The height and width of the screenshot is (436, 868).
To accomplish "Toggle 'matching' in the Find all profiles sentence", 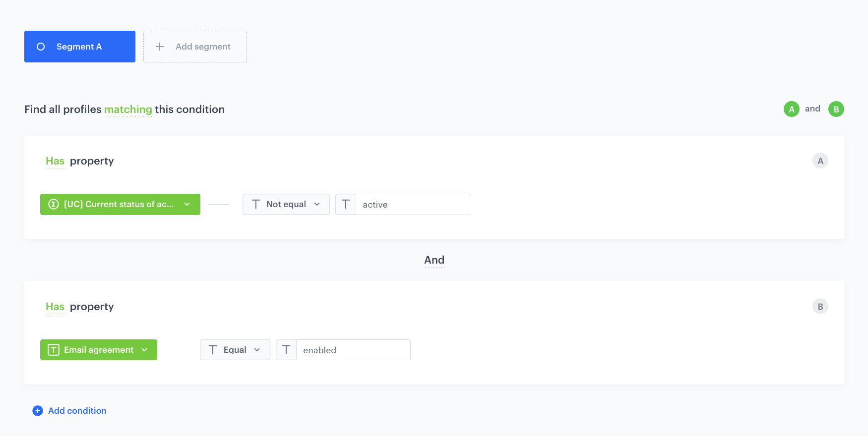I will coord(128,109).
